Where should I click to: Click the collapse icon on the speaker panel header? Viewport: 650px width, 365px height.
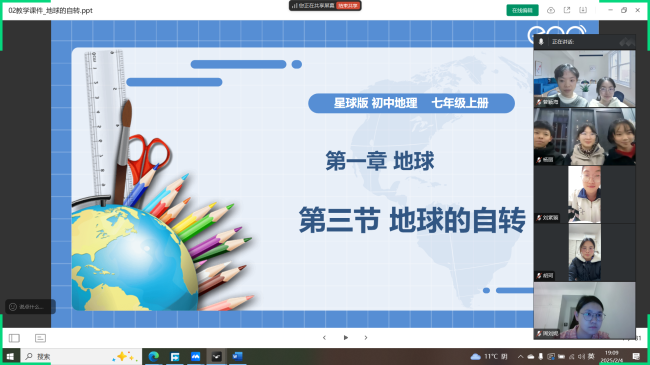(627, 41)
